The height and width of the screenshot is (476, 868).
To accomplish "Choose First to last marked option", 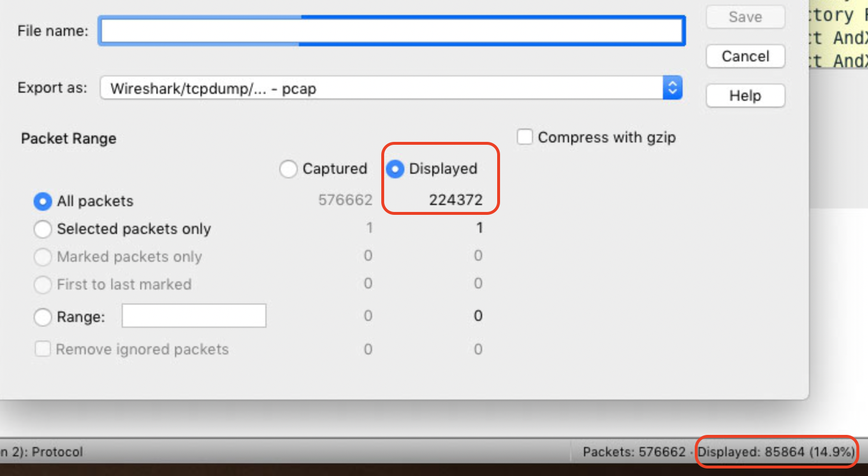I will [43, 285].
